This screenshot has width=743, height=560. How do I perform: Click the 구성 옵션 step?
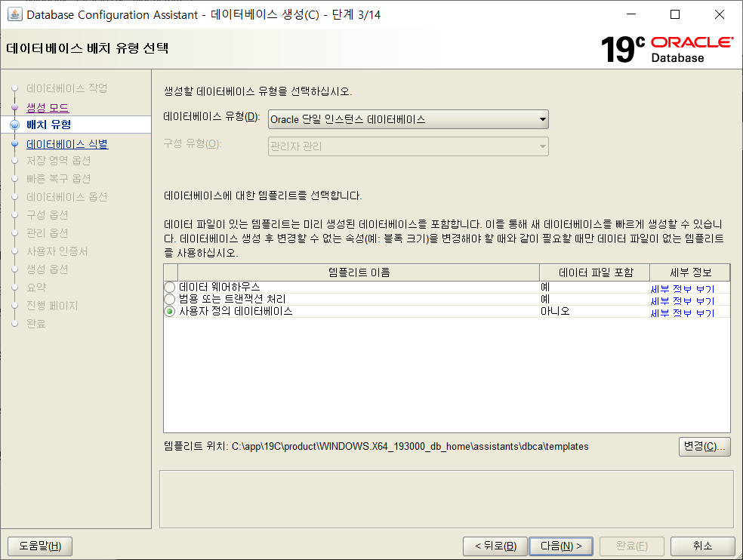[48, 215]
